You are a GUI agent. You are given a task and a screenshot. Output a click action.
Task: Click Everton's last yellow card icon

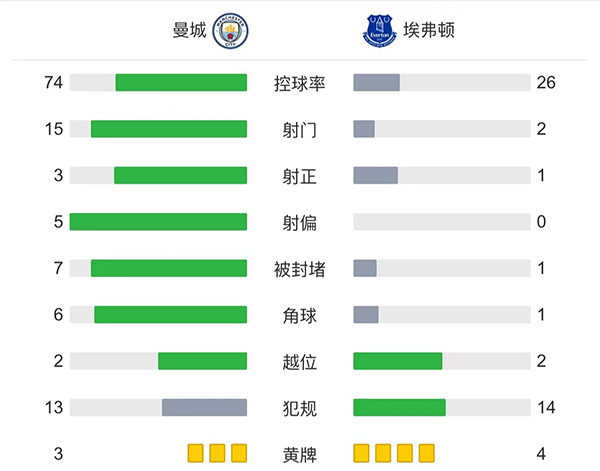(427, 453)
